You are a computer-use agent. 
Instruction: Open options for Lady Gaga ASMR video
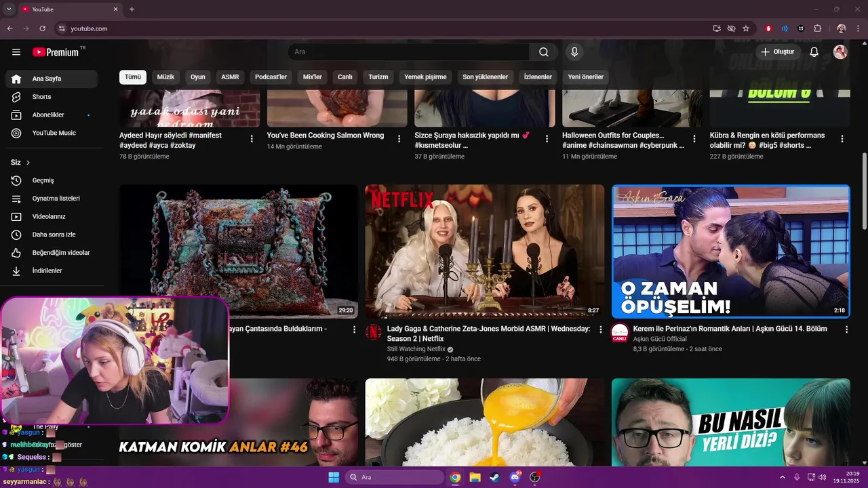[600, 329]
